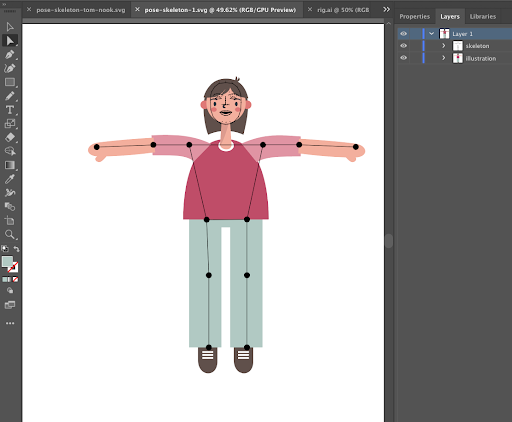Image resolution: width=512 pixels, height=422 pixels.
Task: Click the light teal fill color swatch
Action: (x=7, y=261)
